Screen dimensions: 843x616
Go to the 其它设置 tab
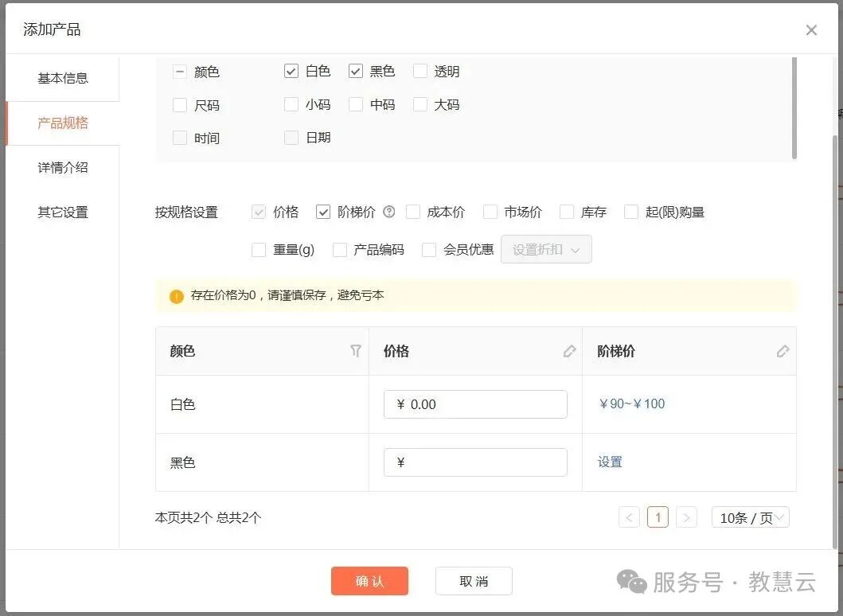click(63, 212)
